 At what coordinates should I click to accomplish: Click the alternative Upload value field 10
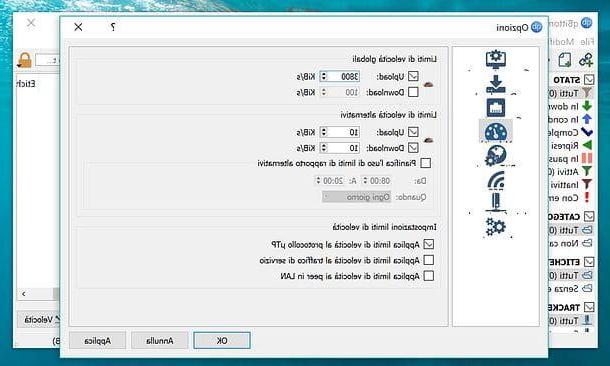[343, 132]
